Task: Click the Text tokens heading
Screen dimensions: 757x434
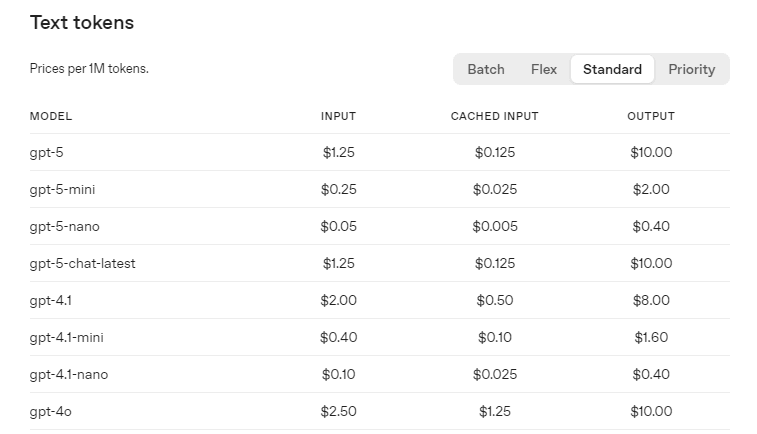Action: point(82,23)
